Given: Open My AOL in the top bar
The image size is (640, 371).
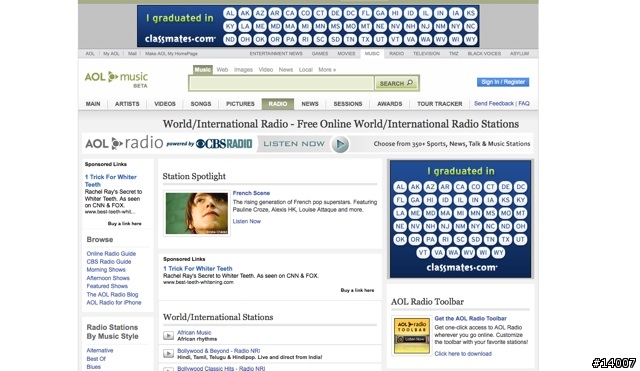Looking at the screenshot, I should click(111, 53).
